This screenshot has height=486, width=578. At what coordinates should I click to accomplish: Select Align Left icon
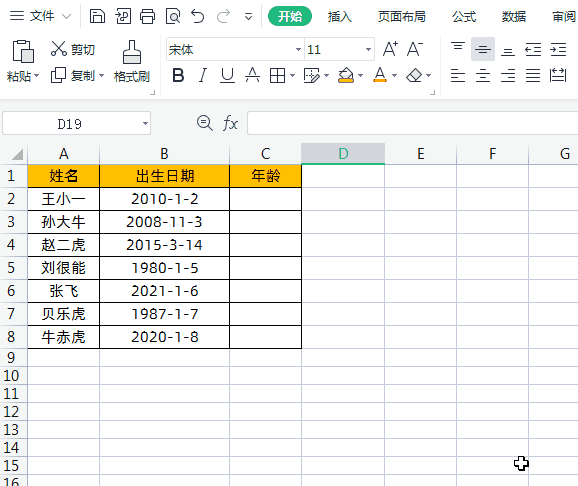point(458,76)
